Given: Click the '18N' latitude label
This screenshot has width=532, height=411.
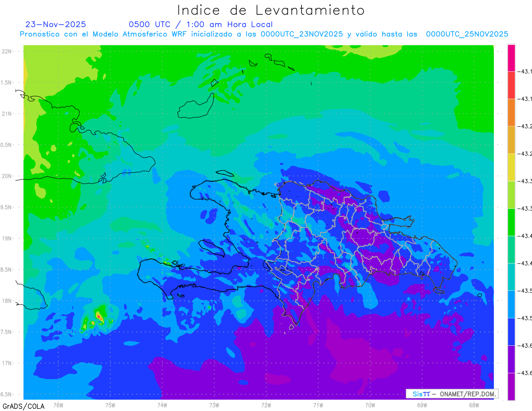Looking at the screenshot, I should click(x=7, y=301).
